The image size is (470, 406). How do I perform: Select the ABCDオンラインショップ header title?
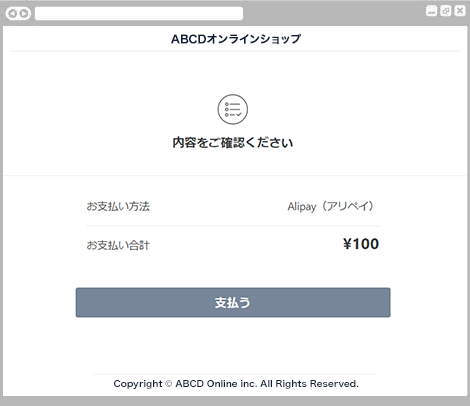236,39
